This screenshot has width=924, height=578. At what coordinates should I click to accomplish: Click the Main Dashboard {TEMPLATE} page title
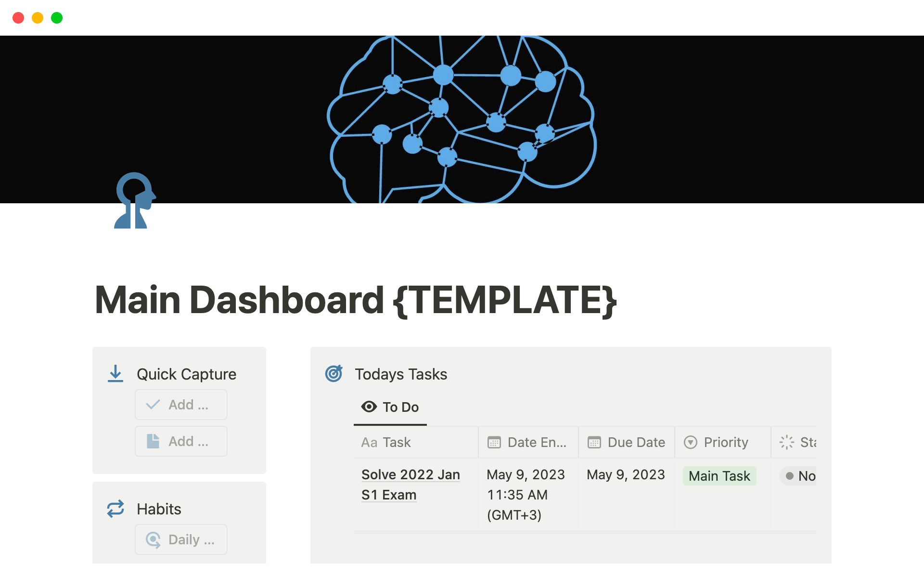coord(356,300)
